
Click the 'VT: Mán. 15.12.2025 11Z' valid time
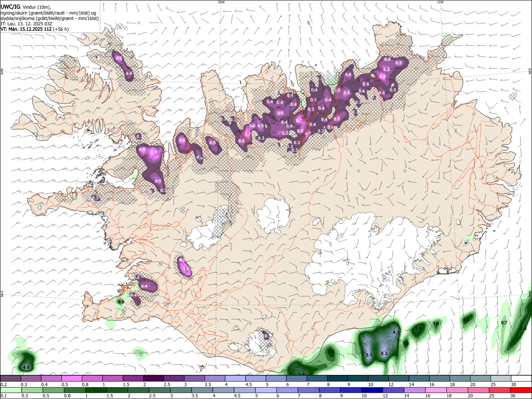click(26, 29)
